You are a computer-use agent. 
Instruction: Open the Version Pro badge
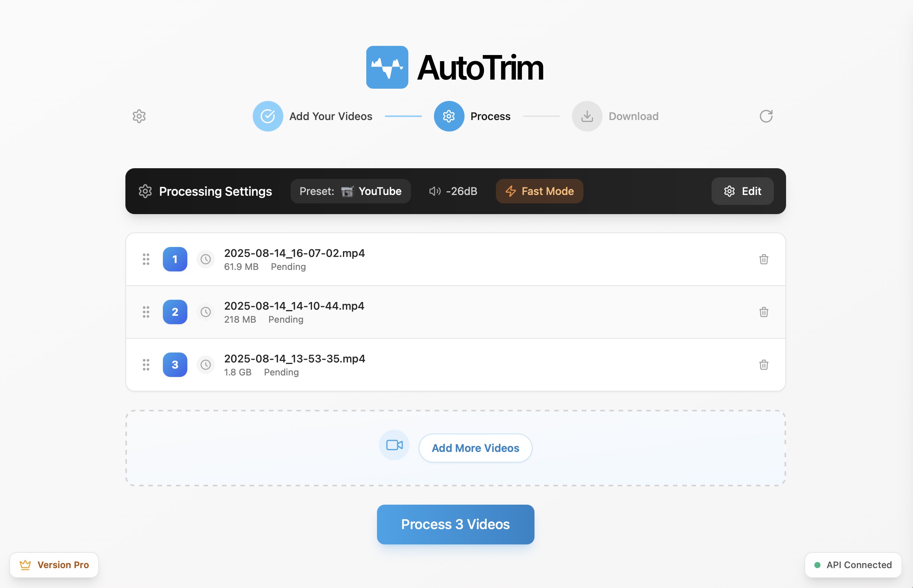[54, 565]
